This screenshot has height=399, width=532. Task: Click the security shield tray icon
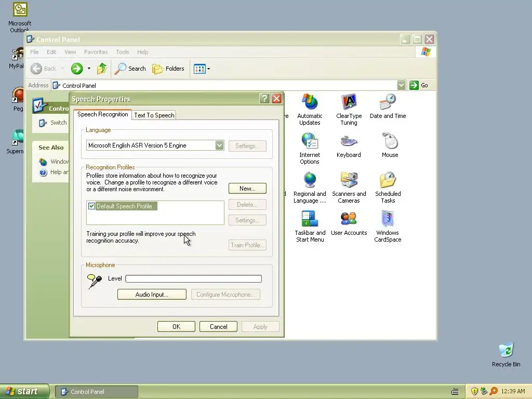click(474, 391)
